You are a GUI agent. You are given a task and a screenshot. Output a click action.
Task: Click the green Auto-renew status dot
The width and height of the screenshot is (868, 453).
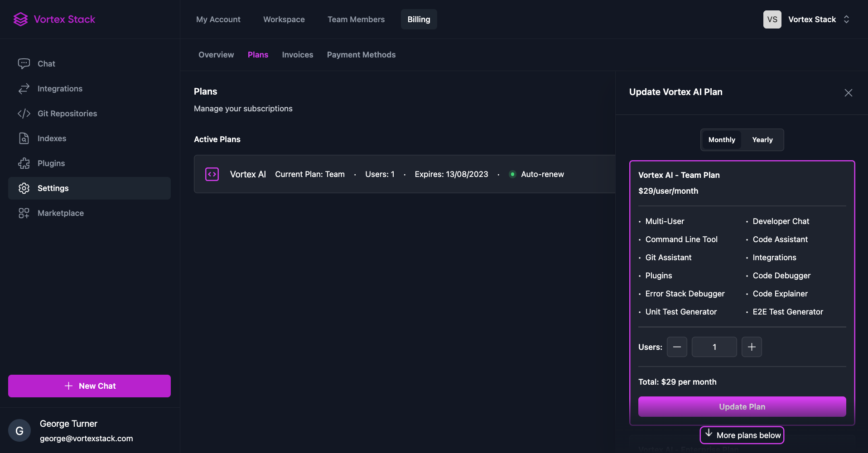[512, 174]
